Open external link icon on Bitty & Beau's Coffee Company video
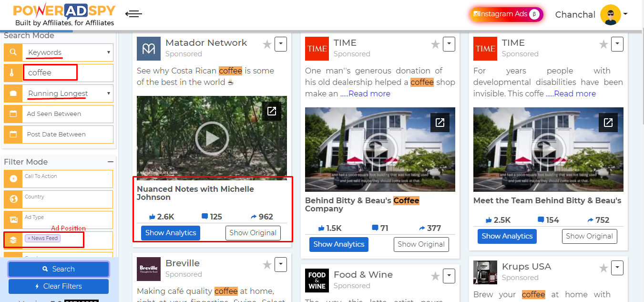The width and height of the screenshot is (644, 302). (440, 123)
